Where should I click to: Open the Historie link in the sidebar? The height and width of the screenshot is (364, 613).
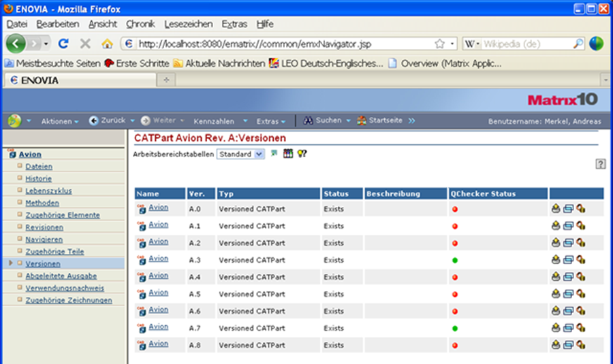38,178
